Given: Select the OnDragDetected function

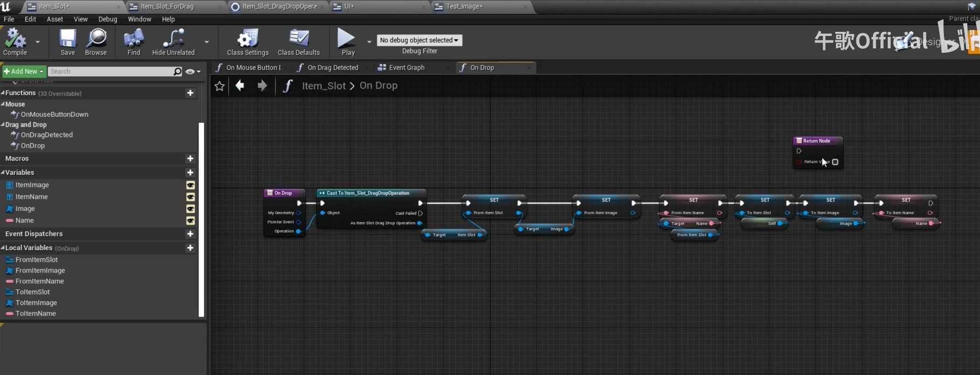Looking at the screenshot, I should [x=46, y=135].
